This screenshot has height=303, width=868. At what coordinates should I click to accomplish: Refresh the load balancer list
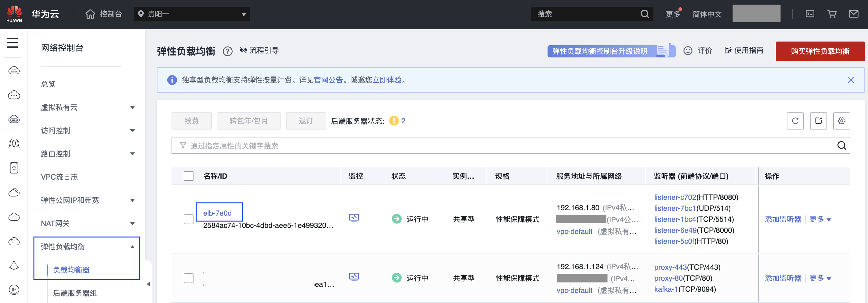click(795, 121)
